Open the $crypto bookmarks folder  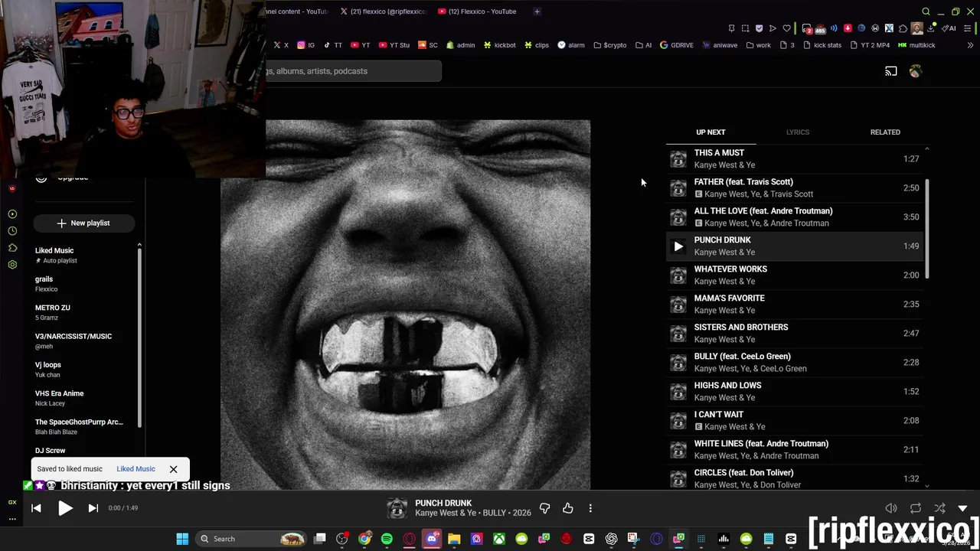610,45
